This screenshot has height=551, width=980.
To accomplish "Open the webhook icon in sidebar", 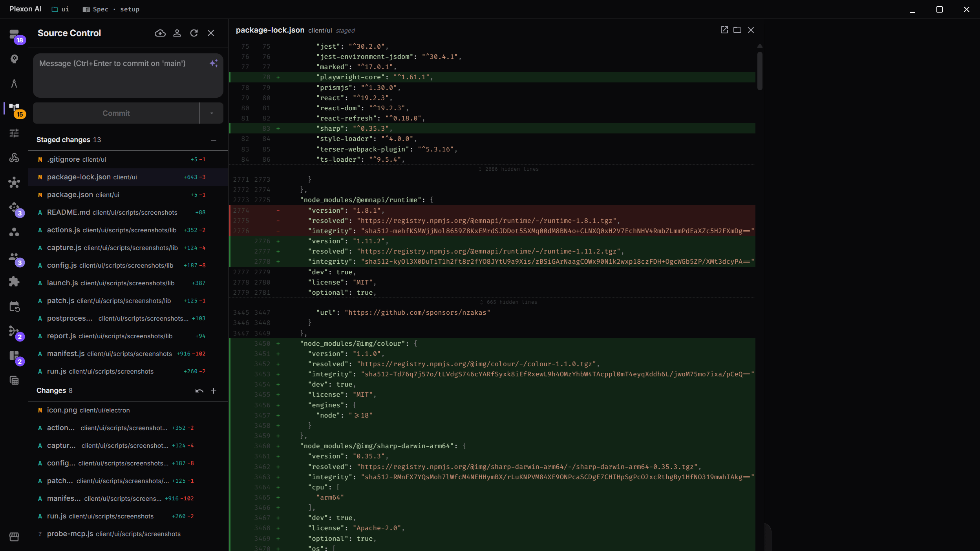I will point(14,158).
